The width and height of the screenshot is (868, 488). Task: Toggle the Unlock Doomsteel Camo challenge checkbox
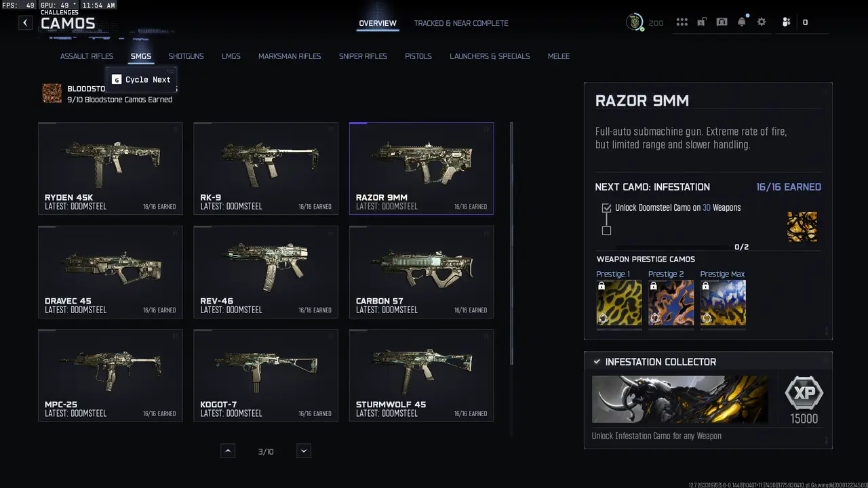606,208
